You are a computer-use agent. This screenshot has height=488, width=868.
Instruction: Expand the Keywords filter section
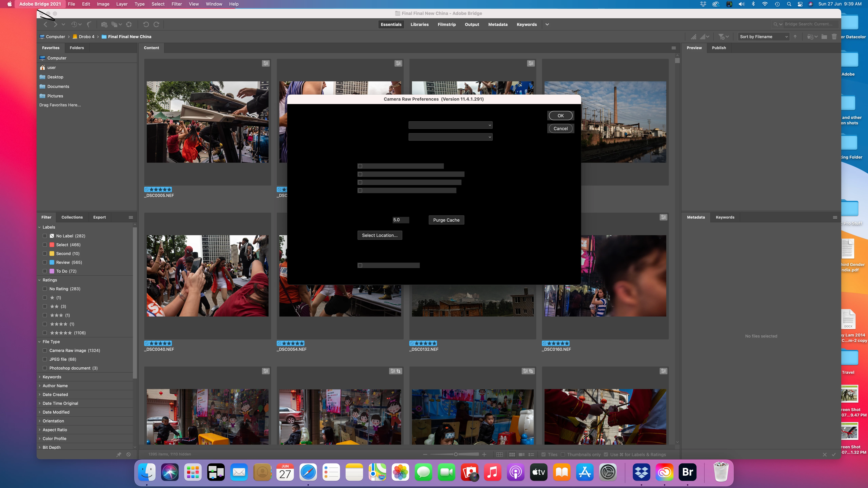[52, 377]
